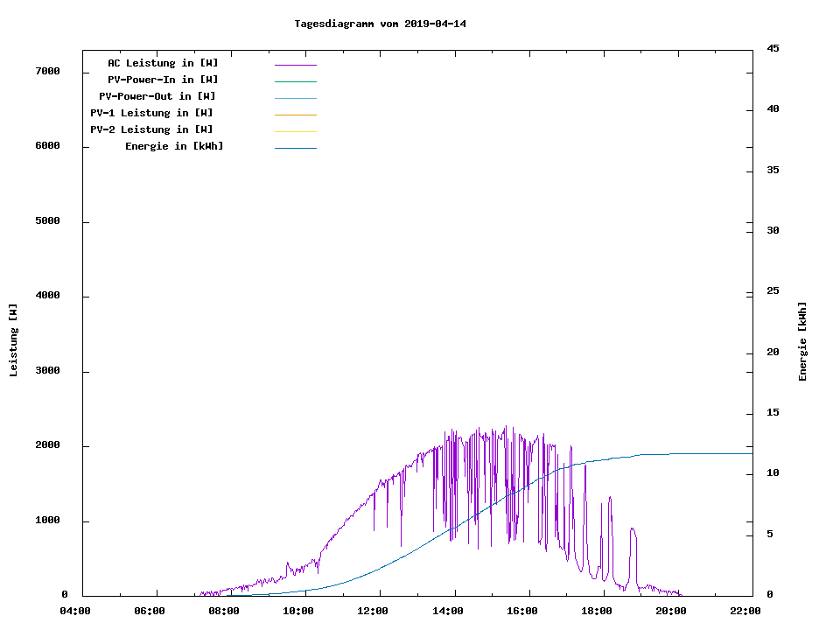Viewport: 840px width, 630px height.
Task: Click the blue line sample beside PV-Power-Out
Action: (x=295, y=98)
